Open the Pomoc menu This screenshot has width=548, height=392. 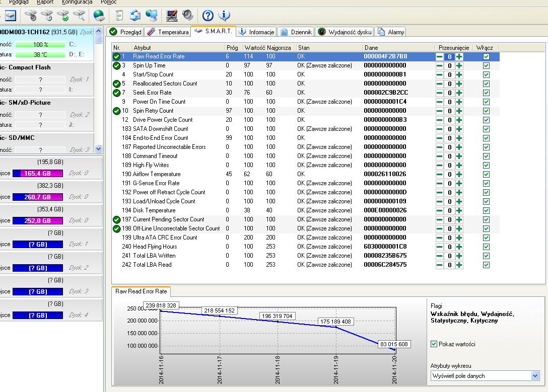[109, 2]
